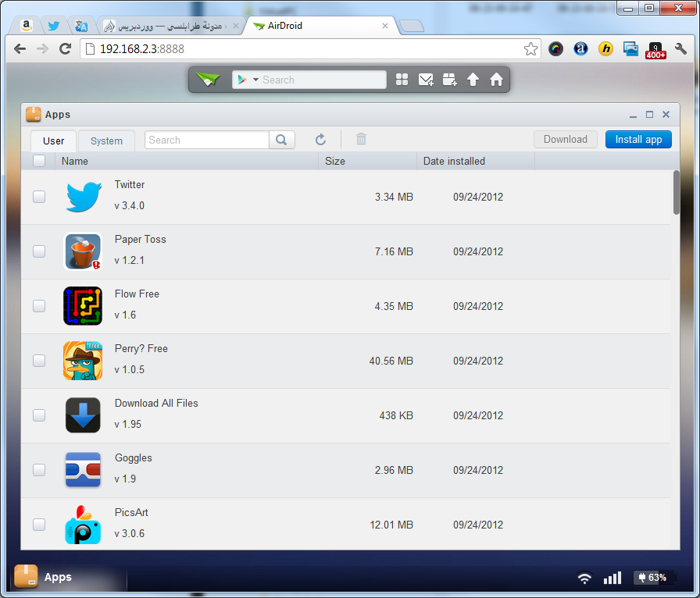
Task: Close the AirDroid browser tab
Action: click(385, 26)
